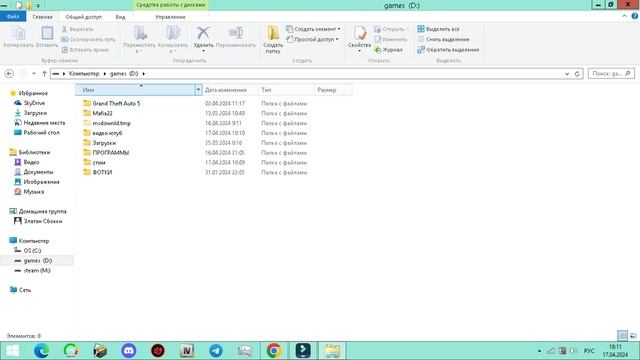Click the refresh button by address bar
The image size is (640, 360).
coord(577,74)
